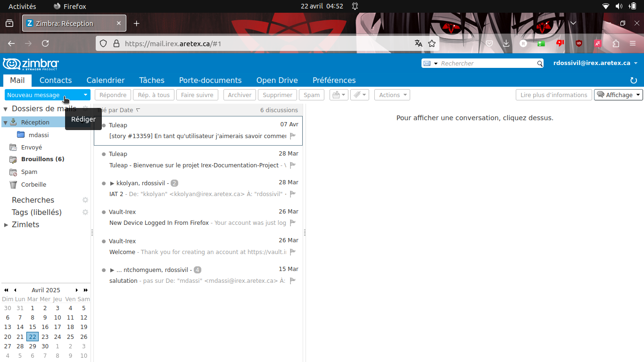The image size is (644, 362).
Task: Select day 23 in the mini calendar
Action: 45,337
